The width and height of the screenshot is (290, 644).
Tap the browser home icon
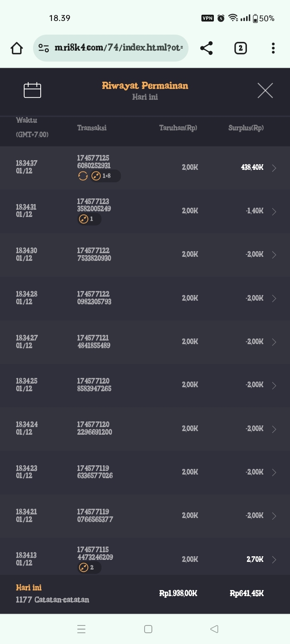17,48
